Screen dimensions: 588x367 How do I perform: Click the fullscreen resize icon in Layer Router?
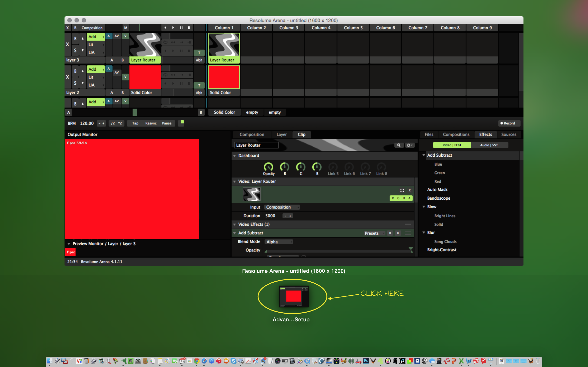(402, 190)
